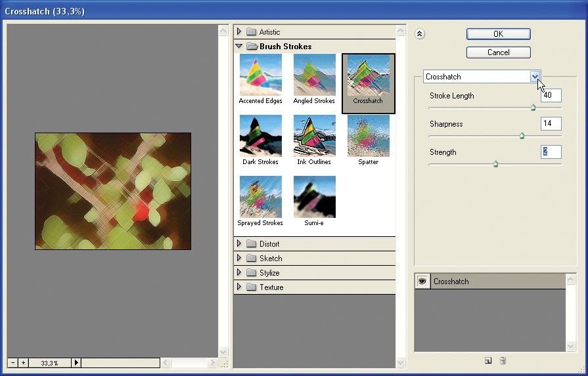The width and height of the screenshot is (588, 376).
Task: Expand the Sketch filter folder
Action: pyautogui.click(x=239, y=258)
